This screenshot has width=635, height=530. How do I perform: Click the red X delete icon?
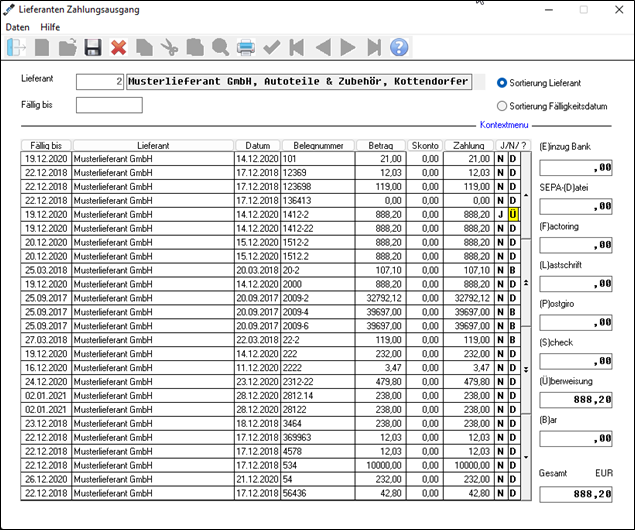tap(118, 47)
